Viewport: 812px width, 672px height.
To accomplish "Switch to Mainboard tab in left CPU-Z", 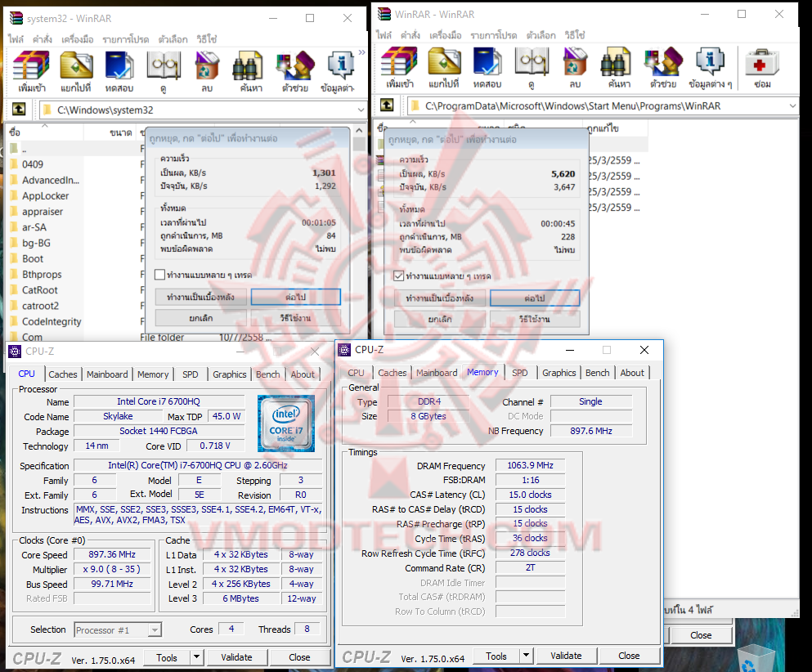I will coord(107,374).
